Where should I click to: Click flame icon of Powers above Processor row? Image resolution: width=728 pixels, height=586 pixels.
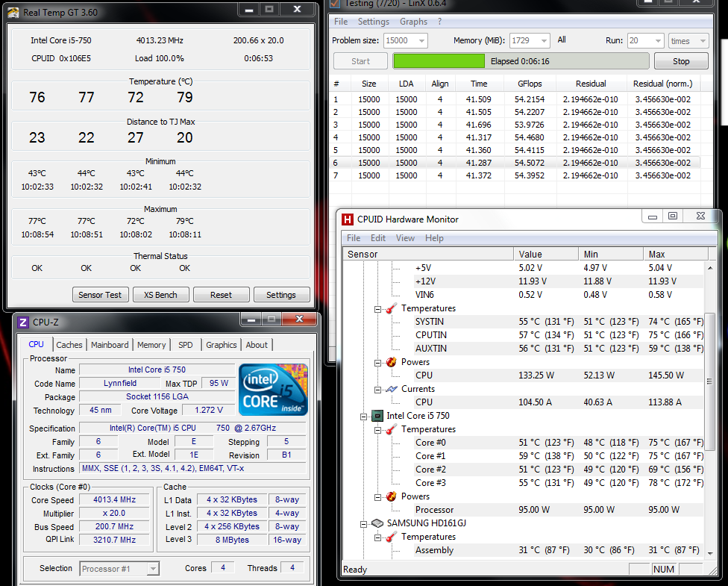pos(392,496)
